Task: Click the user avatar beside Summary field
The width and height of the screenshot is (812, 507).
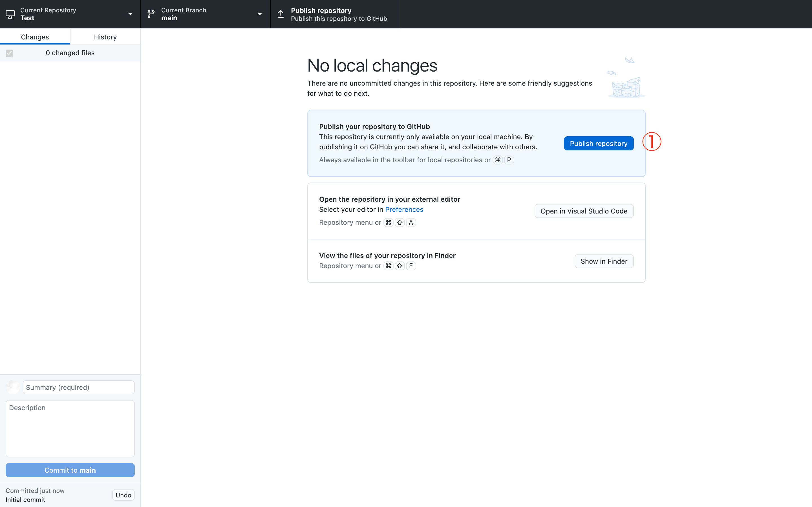Action: (x=13, y=387)
